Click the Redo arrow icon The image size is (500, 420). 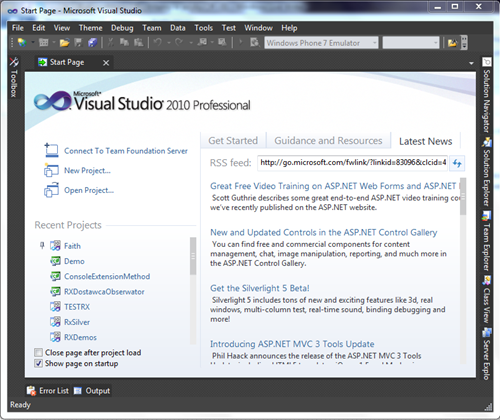[x=179, y=42]
